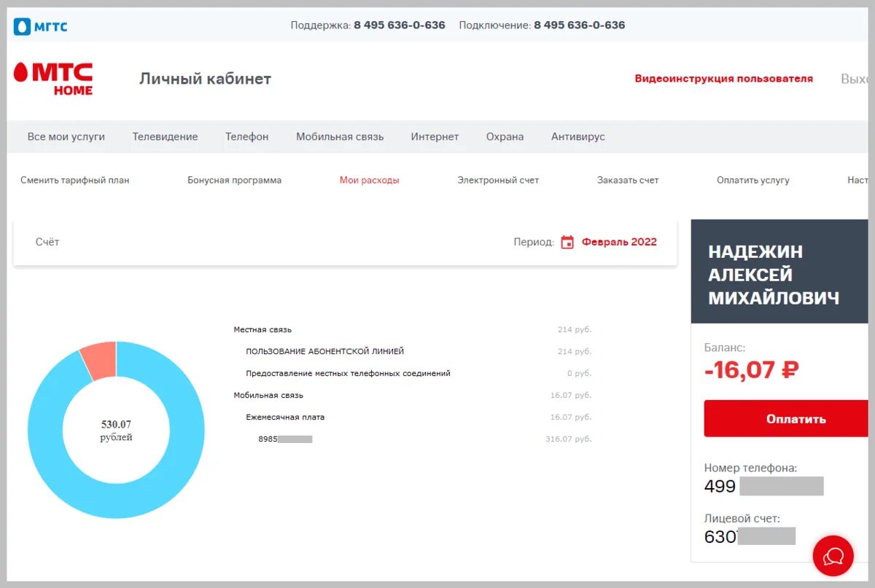
Task: Open the Телефон menu item
Action: click(246, 136)
